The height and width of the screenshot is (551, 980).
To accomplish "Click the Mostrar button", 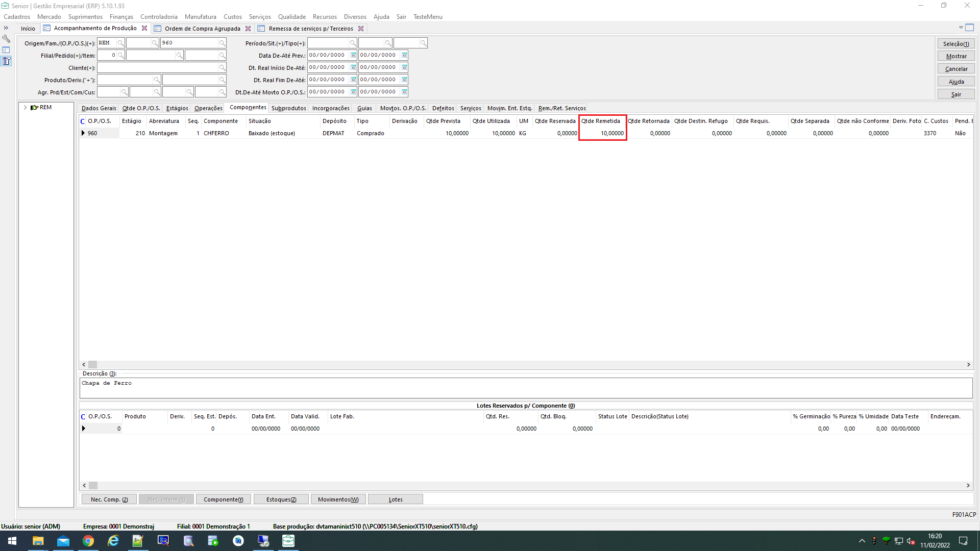I will 955,56.
